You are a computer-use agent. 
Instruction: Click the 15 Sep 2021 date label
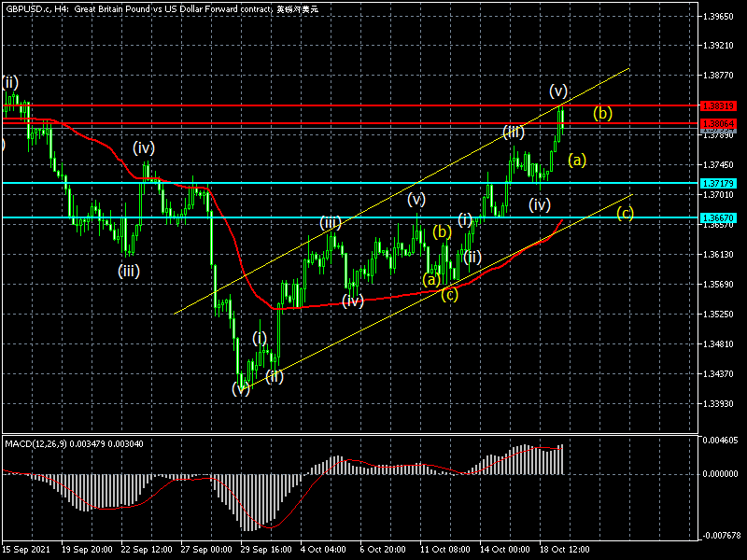[26, 550]
